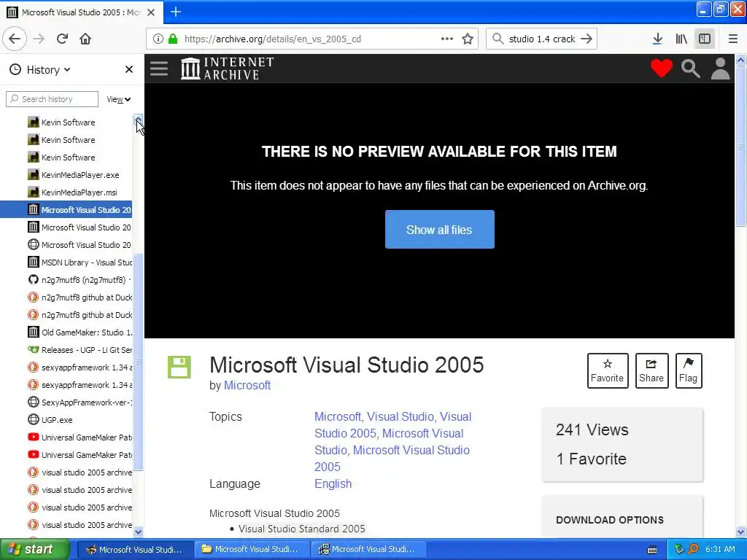The width and height of the screenshot is (747, 560).
Task: Click the green floppy disk software icon
Action: (179, 367)
